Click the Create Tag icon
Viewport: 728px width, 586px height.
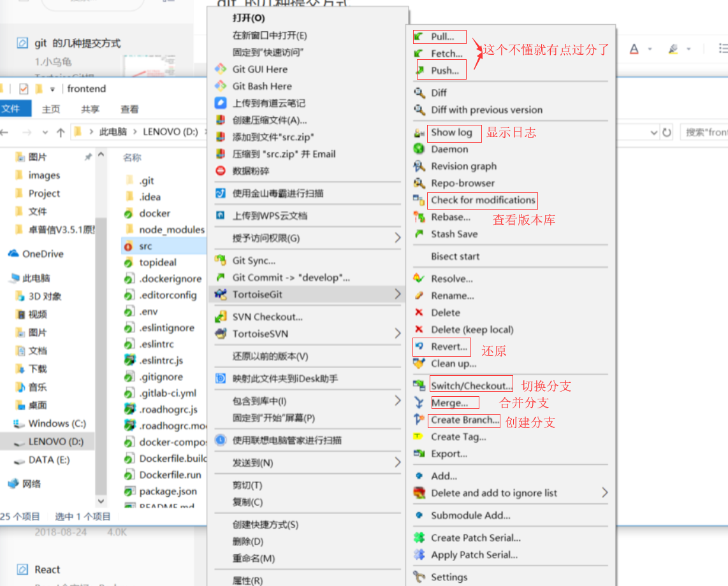(418, 436)
